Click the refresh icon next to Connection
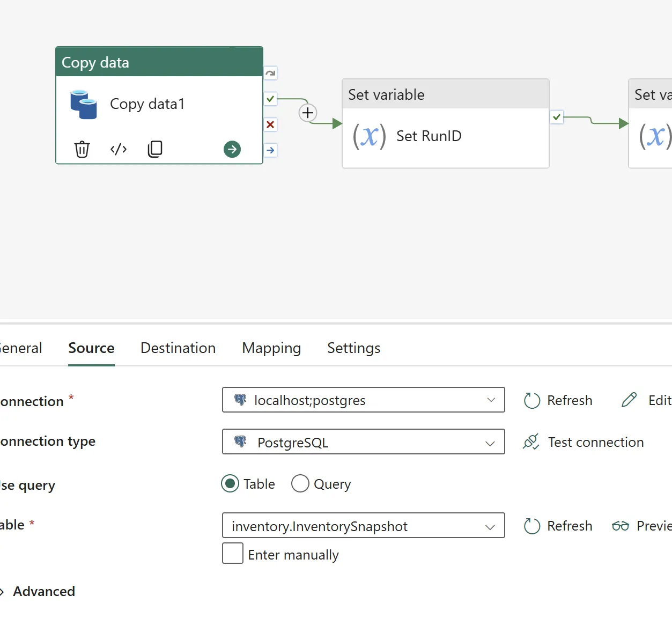672x640 pixels. tap(531, 401)
